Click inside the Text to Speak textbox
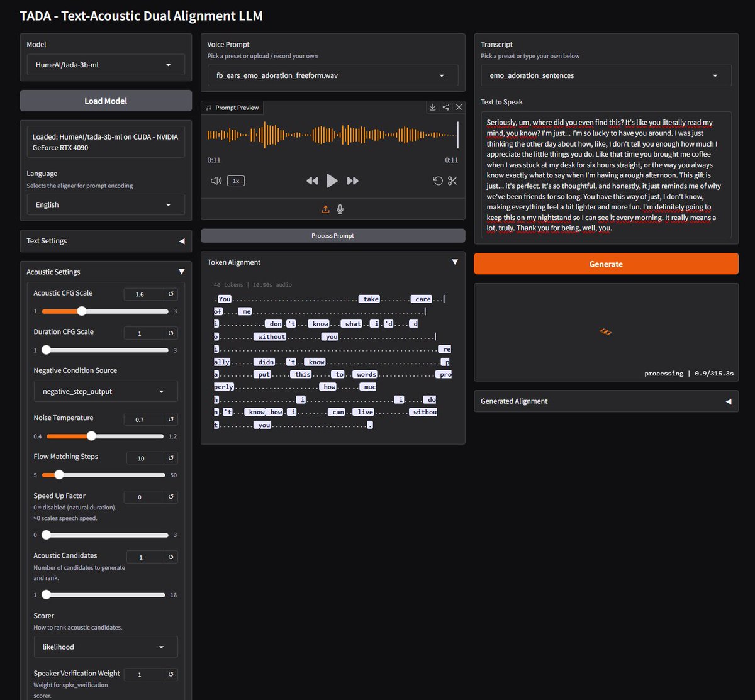755x700 pixels. pyautogui.click(x=606, y=175)
